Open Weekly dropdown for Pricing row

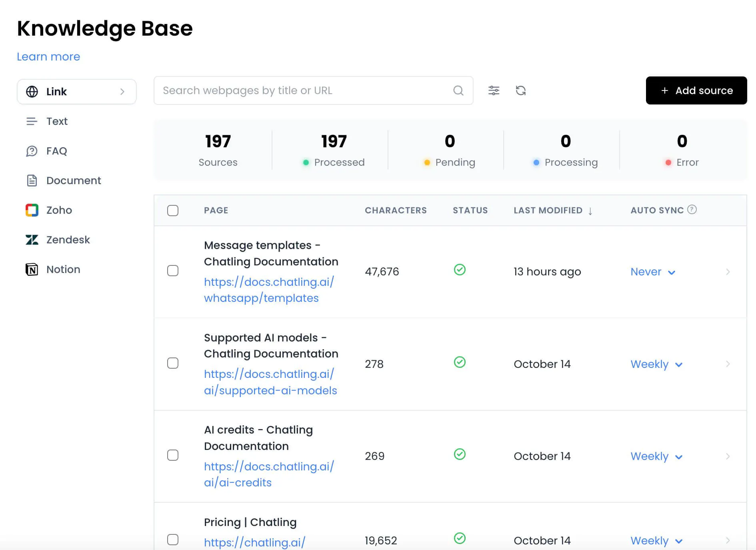tap(656, 541)
